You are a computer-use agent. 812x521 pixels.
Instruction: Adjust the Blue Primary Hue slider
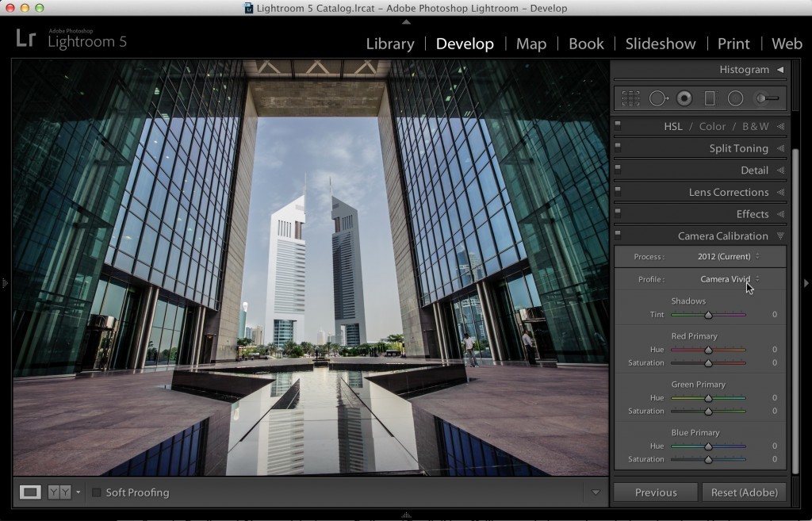pos(708,446)
